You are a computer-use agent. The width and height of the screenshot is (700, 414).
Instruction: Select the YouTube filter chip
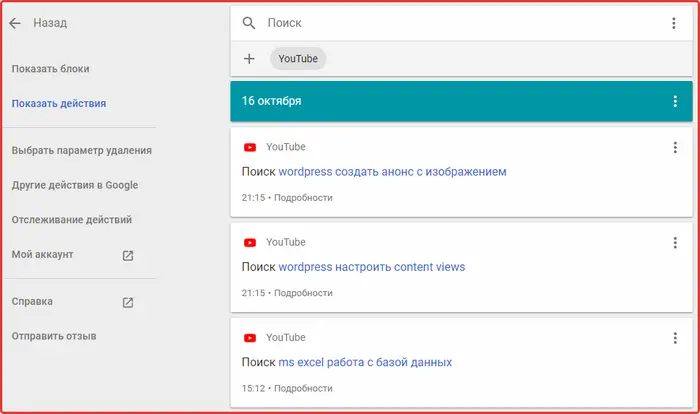coord(298,59)
